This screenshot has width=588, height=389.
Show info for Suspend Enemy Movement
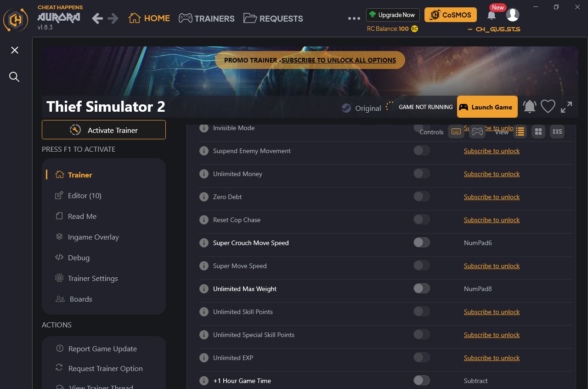[204, 151]
